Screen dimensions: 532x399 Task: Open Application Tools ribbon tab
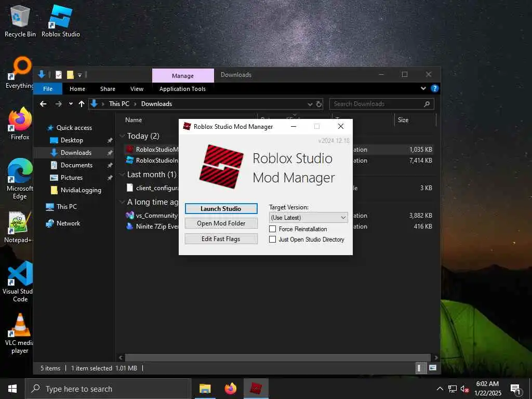tap(182, 89)
